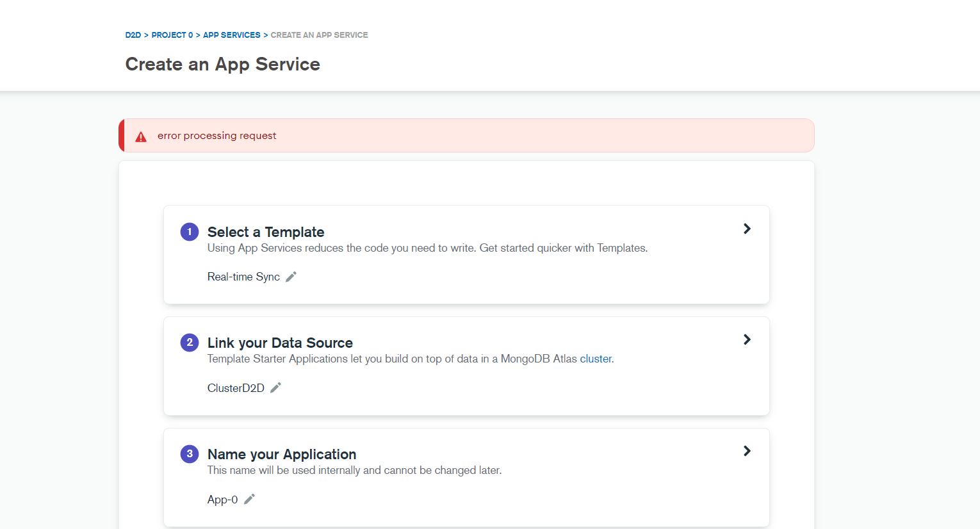Click the pencil icon beside ClusterD2D
Viewport: 980px width, 529px height.
coord(275,388)
